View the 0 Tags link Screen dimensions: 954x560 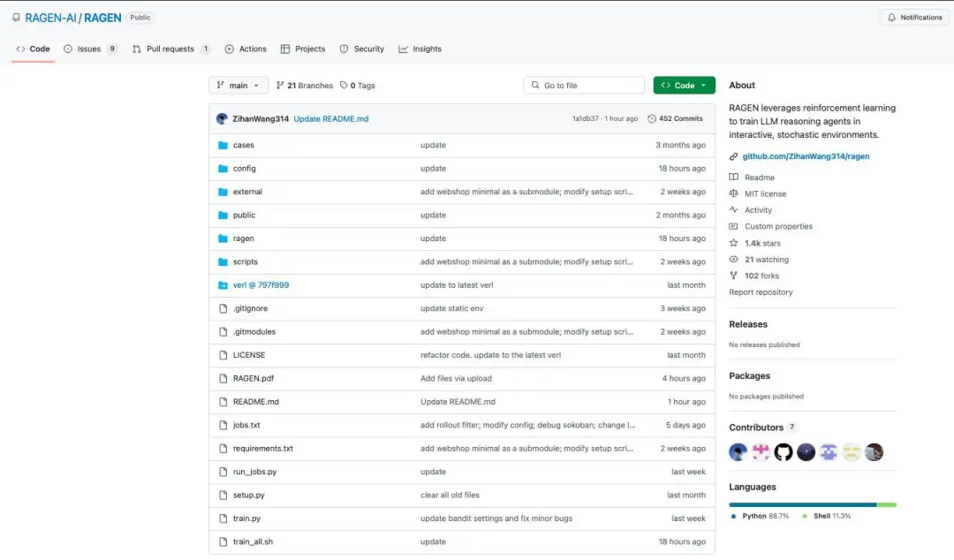click(x=358, y=85)
